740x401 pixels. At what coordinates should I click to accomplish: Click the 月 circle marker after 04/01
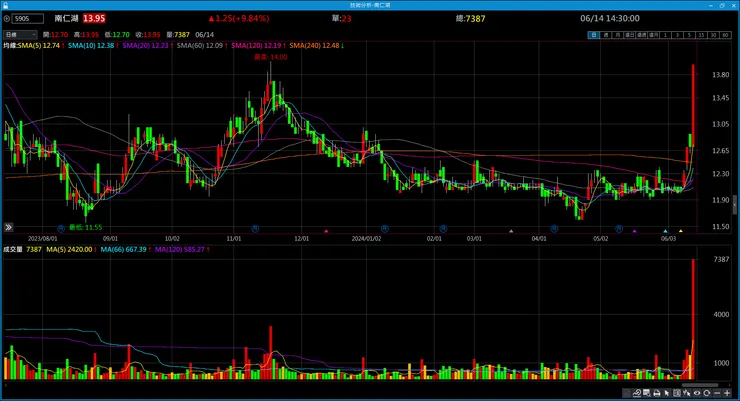(x=555, y=229)
